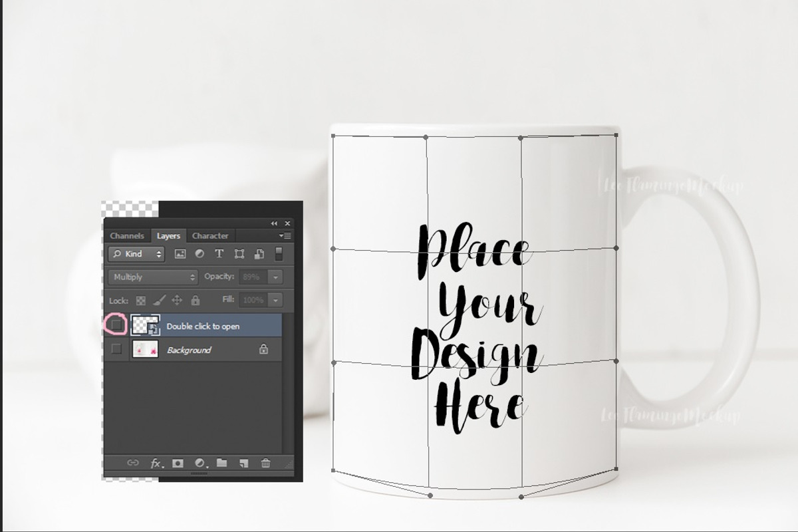Viewport: 798px width, 532px height.
Task: Toggle visibility of 'Double click to open' layer
Action: click(117, 325)
